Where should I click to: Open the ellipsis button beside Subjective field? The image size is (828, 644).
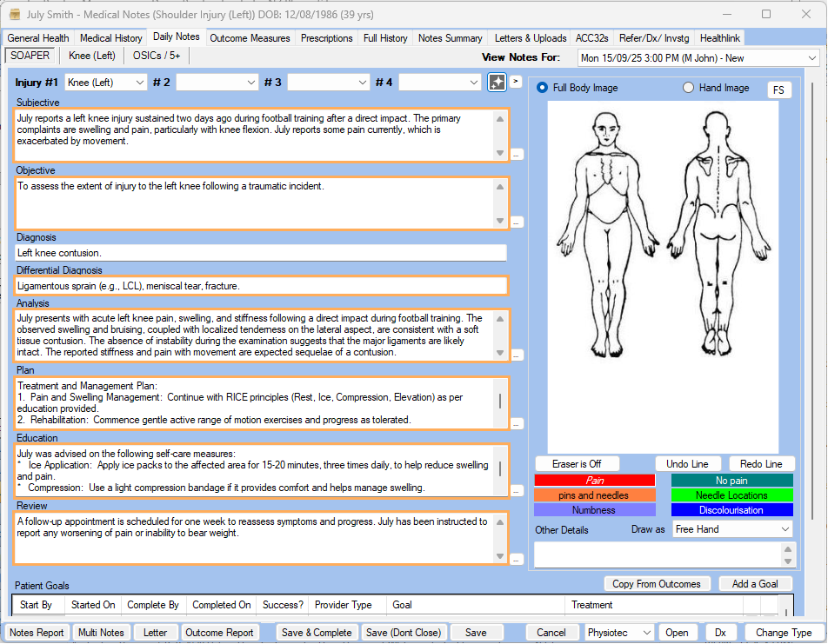click(517, 154)
